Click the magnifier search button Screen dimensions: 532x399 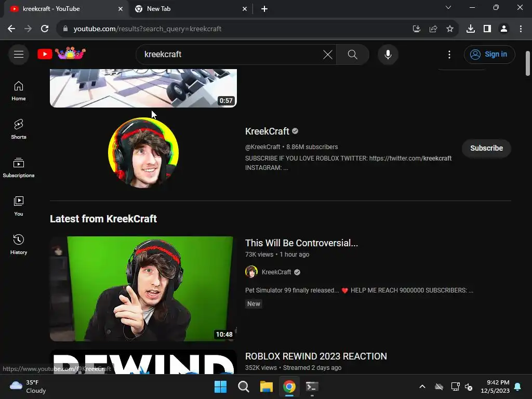pyautogui.click(x=353, y=54)
